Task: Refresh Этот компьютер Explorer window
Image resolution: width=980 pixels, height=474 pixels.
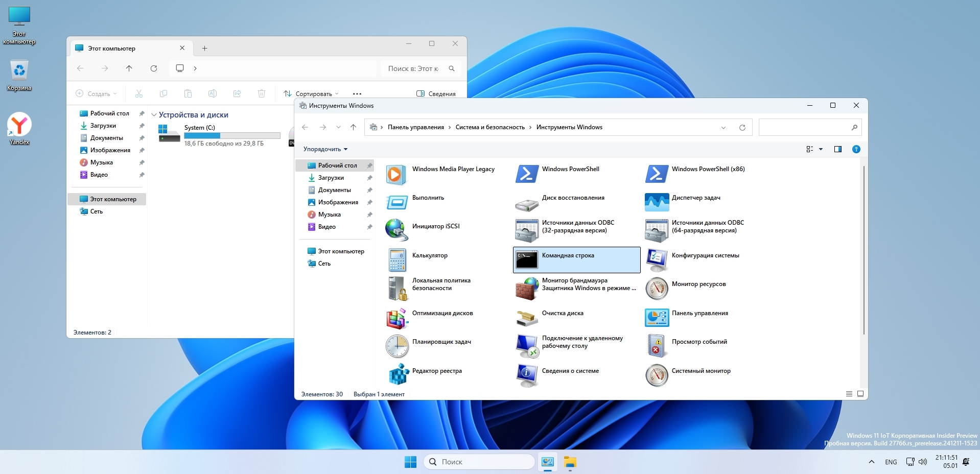Action: tap(154, 68)
